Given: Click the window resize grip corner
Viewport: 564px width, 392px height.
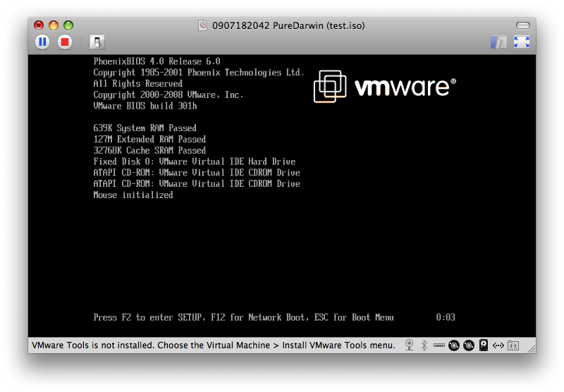Looking at the screenshot, I should click(531, 348).
